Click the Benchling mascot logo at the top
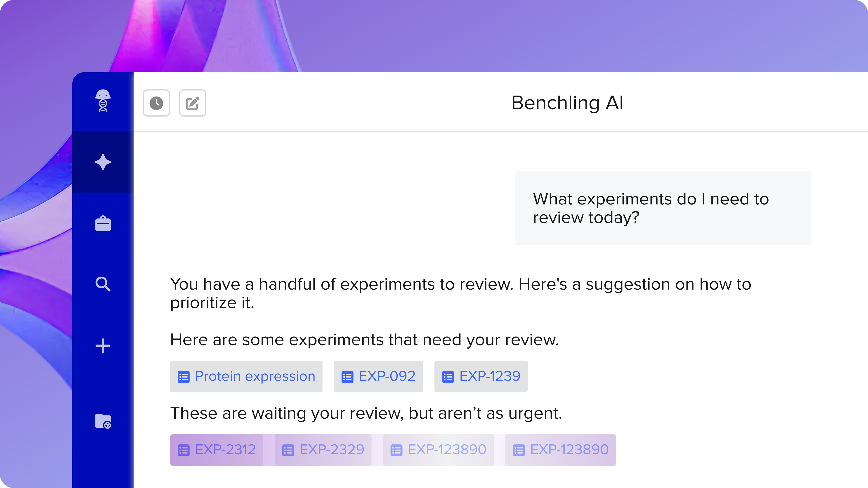This screenshot has width=868, height=488. coord(103,101)
